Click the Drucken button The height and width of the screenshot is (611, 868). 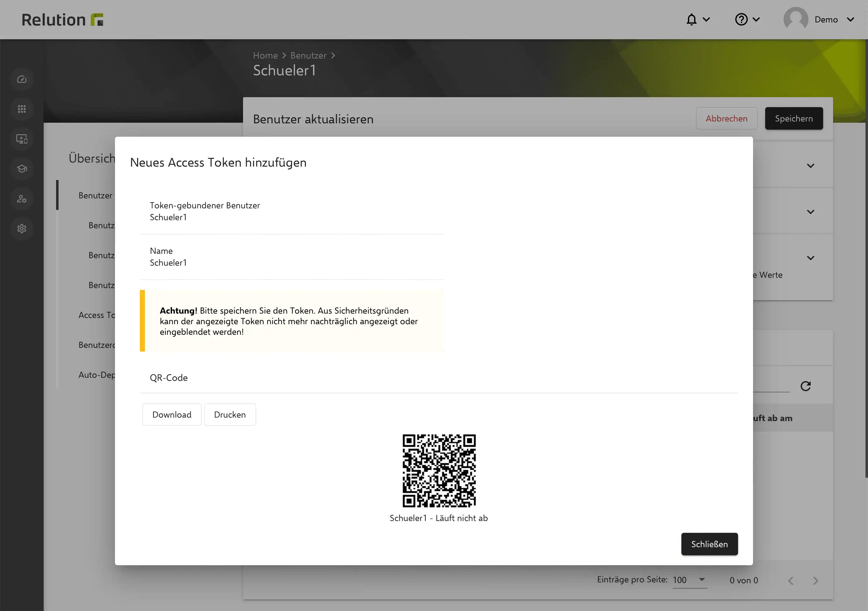tap(230, 414)
